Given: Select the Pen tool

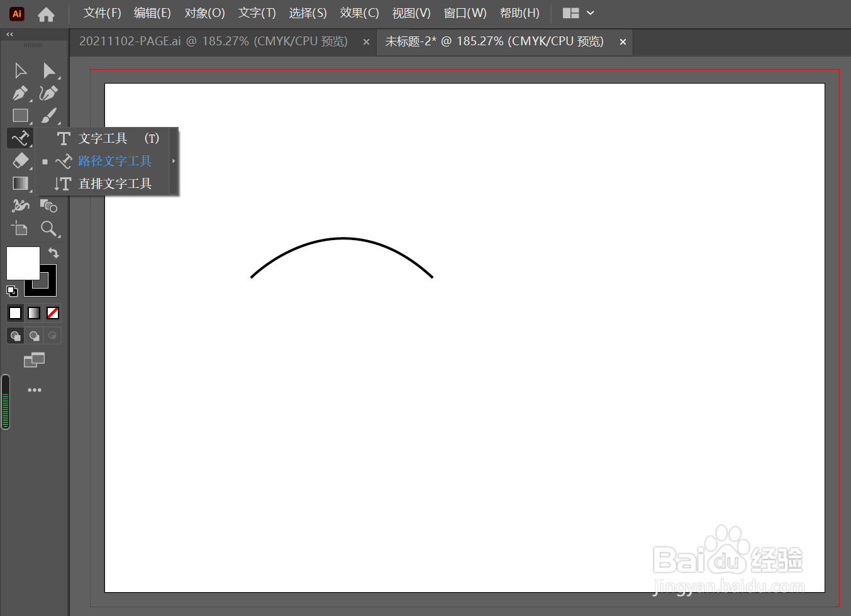Looking at the screenshot, I should [20, 93].
